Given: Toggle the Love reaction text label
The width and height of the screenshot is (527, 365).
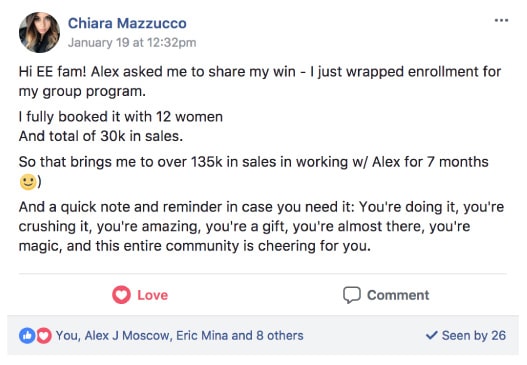Looking at the screenshot, I should pos(153,295).
